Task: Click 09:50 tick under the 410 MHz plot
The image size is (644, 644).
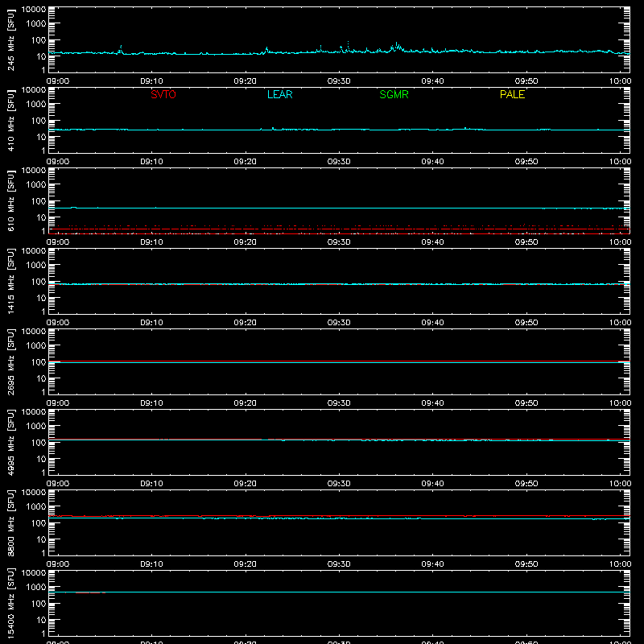Action: tap(526, 162)
